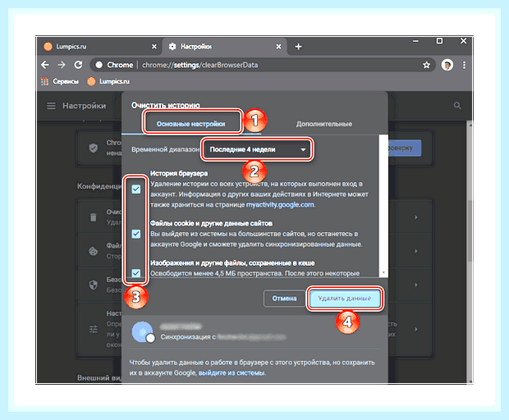
Task: Open the Chrome profile avatar
Action: click(447, 65)
